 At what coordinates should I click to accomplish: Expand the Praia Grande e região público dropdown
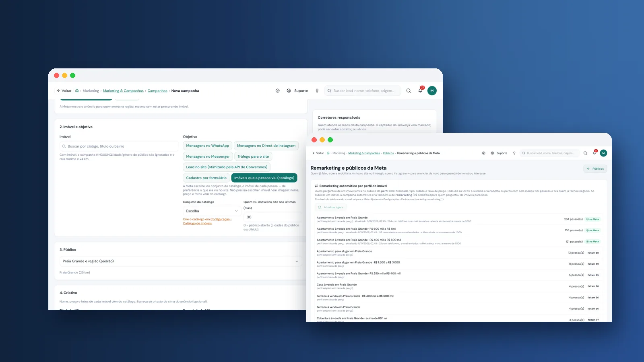coord(181,261)
